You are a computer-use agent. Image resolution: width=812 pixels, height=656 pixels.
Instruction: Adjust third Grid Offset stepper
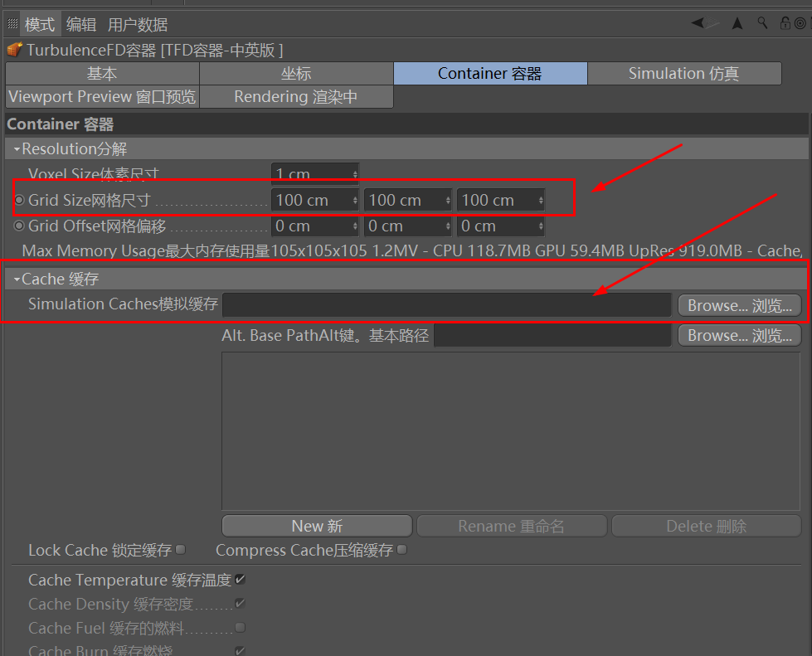coord(541,226)
